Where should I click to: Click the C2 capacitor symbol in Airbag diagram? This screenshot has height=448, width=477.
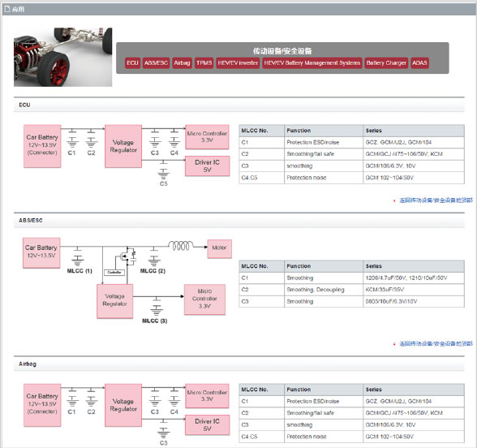[x=91, y=398]
